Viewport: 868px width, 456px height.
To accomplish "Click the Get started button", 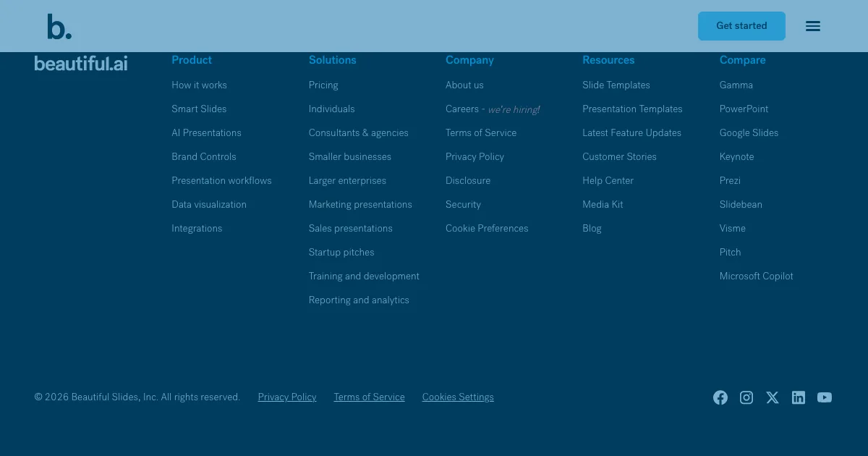I will pos(741,26).
